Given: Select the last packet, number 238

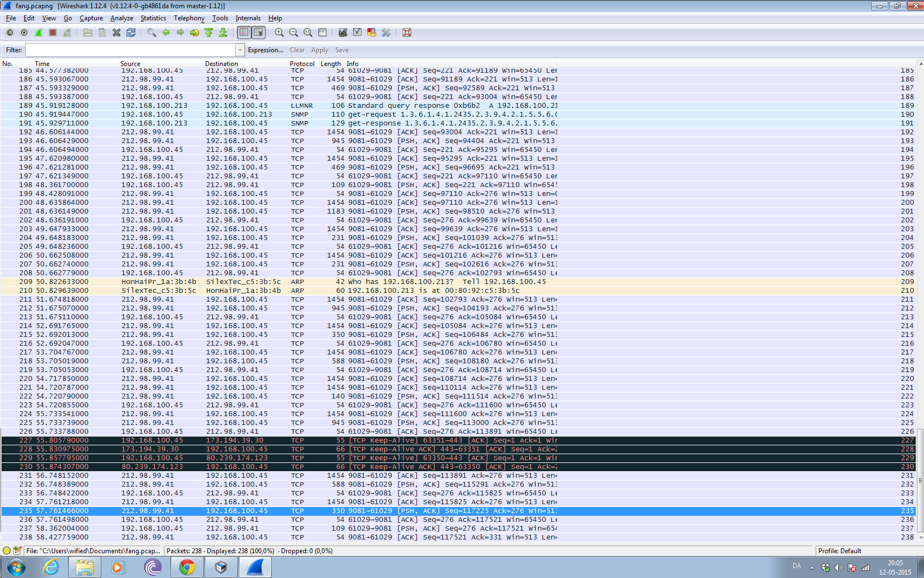Looking at the screenshot, I should [458, 537].
